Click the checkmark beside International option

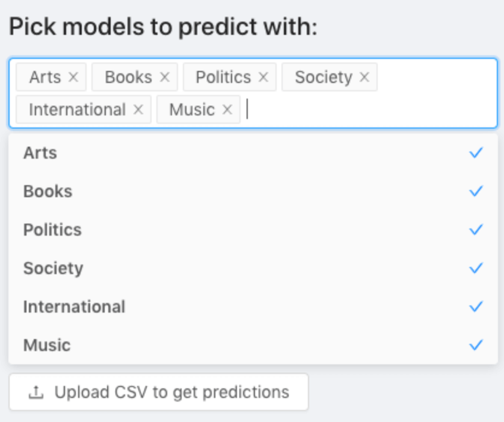pos(476,307)
